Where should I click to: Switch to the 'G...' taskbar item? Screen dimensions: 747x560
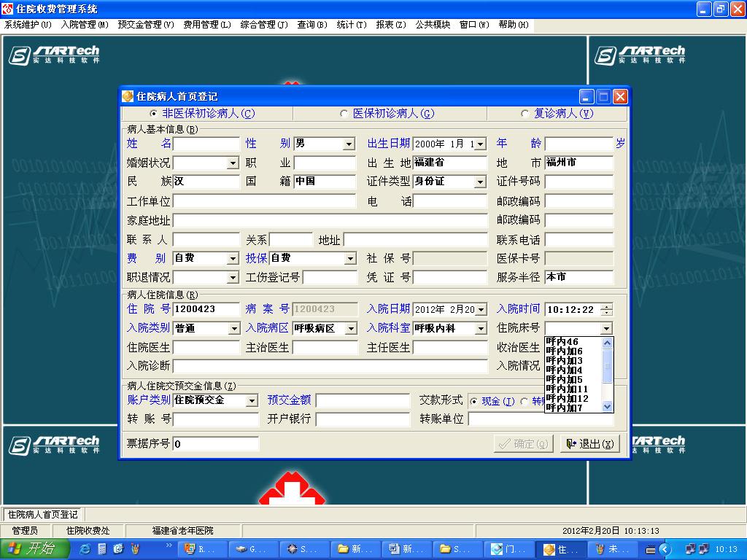click(x=253, y=549)
